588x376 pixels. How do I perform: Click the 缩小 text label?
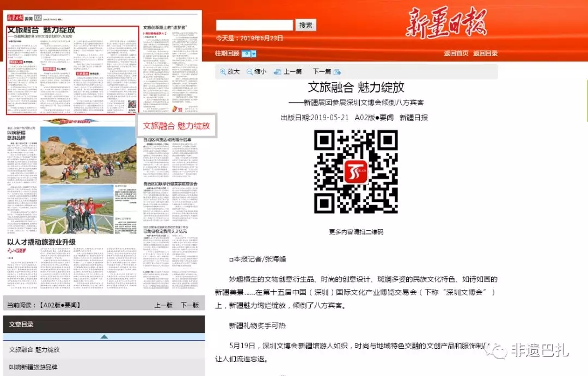[x=260, y=71]
